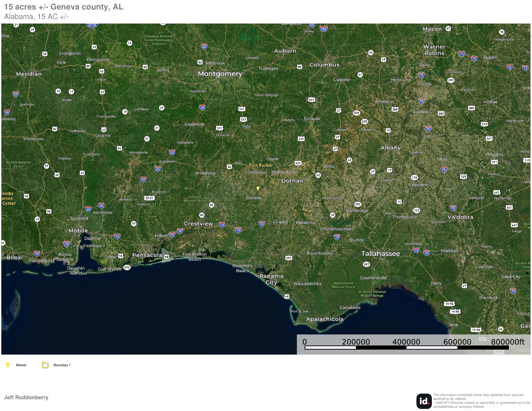Screen dimensions: 532x411
Task: Click the map scale bar
Action: [407, 347]
